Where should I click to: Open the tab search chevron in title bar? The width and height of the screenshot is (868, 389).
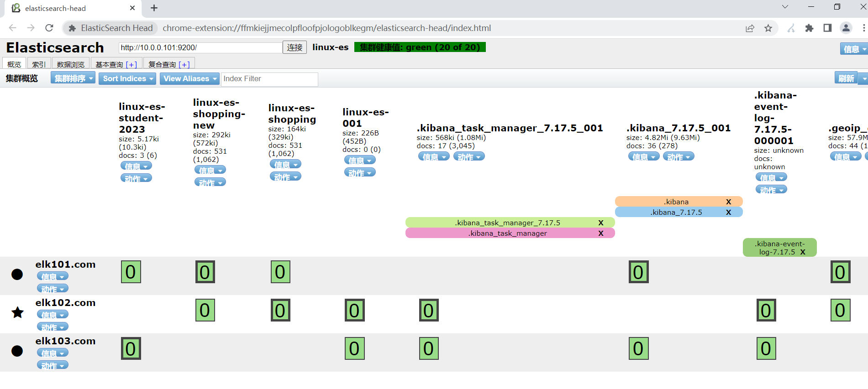[x=785, y=7]
